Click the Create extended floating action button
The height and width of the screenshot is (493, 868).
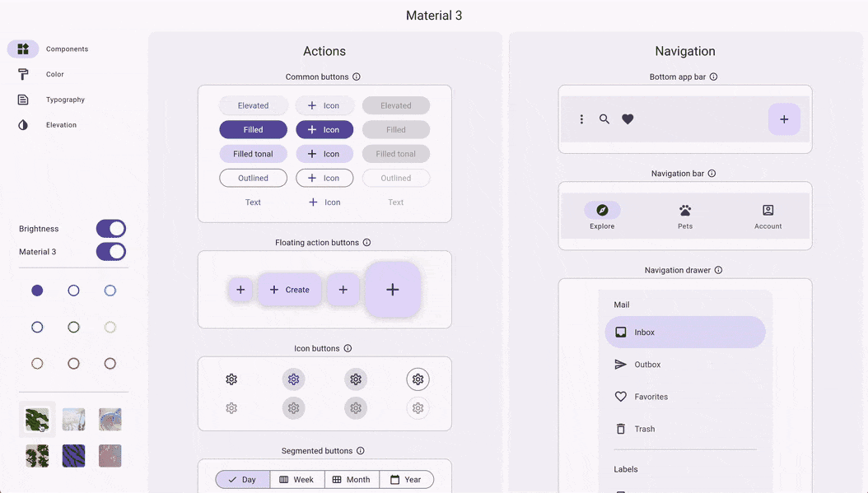(x=290, y=289)
